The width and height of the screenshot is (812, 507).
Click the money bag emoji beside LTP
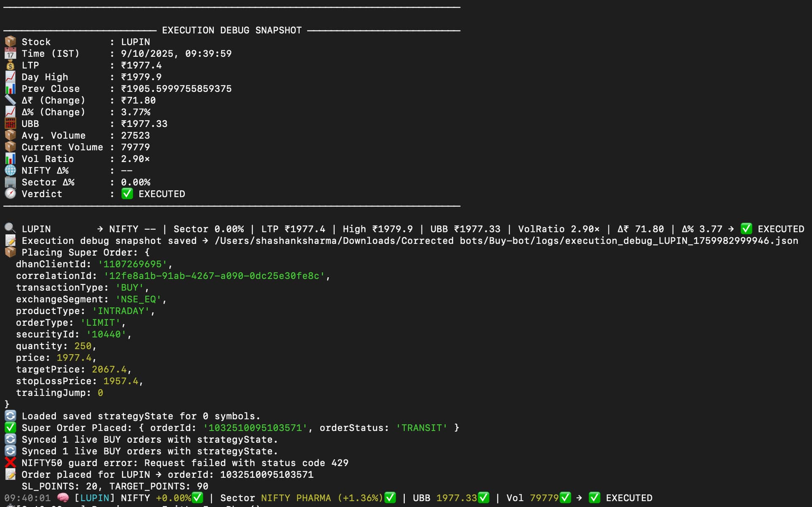(x=10, y=65)
